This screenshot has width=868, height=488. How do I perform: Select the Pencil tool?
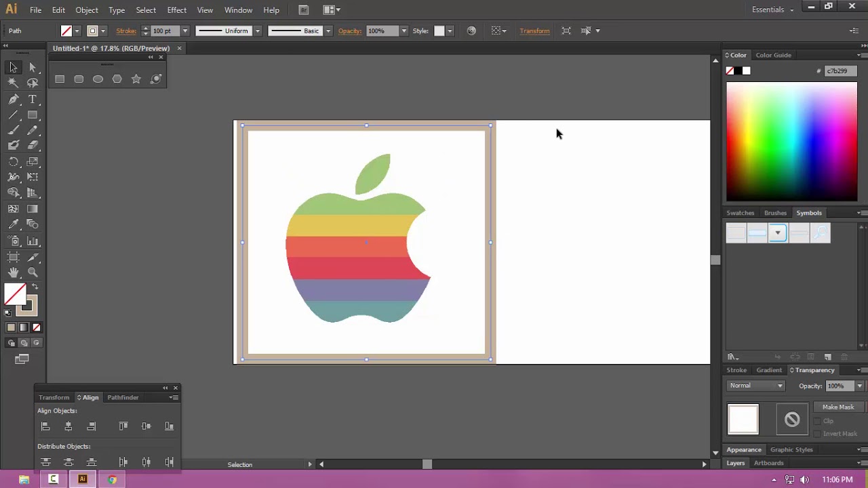click(33, 130)
